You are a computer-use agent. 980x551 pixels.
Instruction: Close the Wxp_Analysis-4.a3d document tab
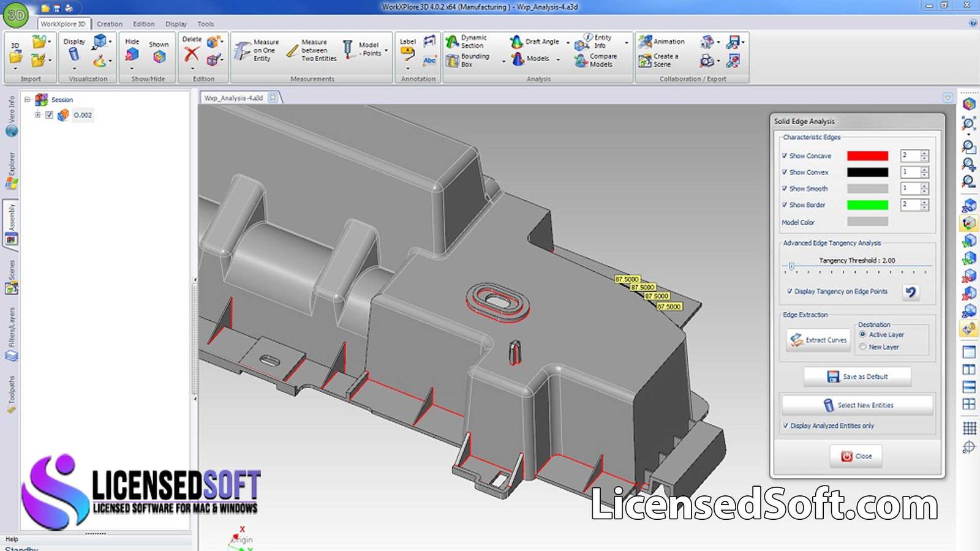273,97
